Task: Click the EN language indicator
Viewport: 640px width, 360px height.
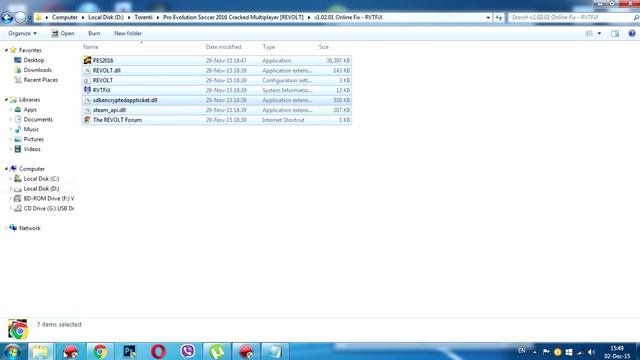Action: point(521,351)
